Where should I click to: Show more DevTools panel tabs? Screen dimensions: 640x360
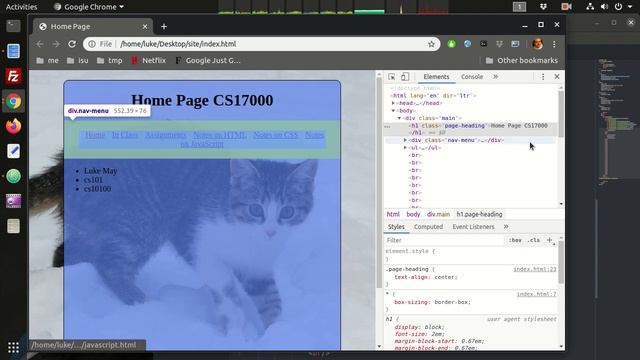(496, 77)
